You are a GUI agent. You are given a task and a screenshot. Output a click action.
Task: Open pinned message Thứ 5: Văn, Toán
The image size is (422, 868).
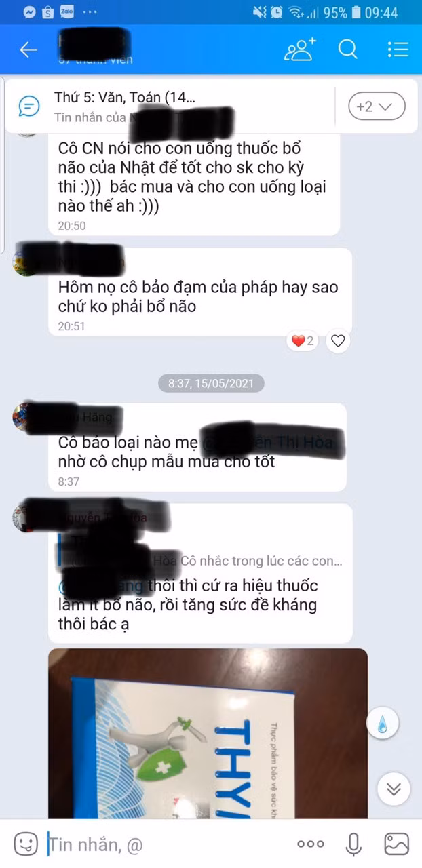tap(125, 98)
